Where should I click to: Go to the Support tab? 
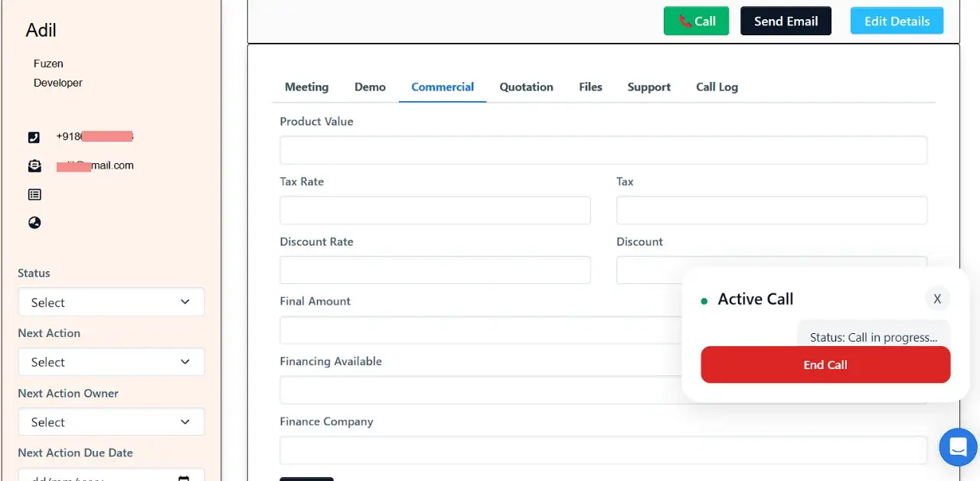(648, 87)
